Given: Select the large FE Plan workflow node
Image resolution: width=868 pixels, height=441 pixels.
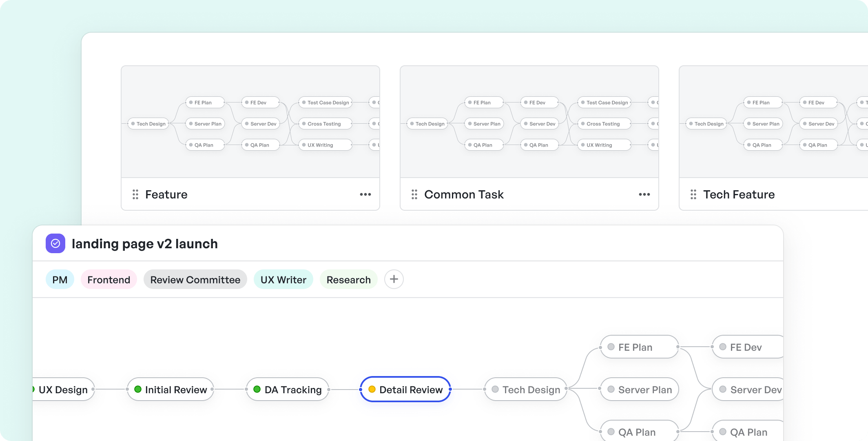Looking at the screenshot, I should click(640, 347).
